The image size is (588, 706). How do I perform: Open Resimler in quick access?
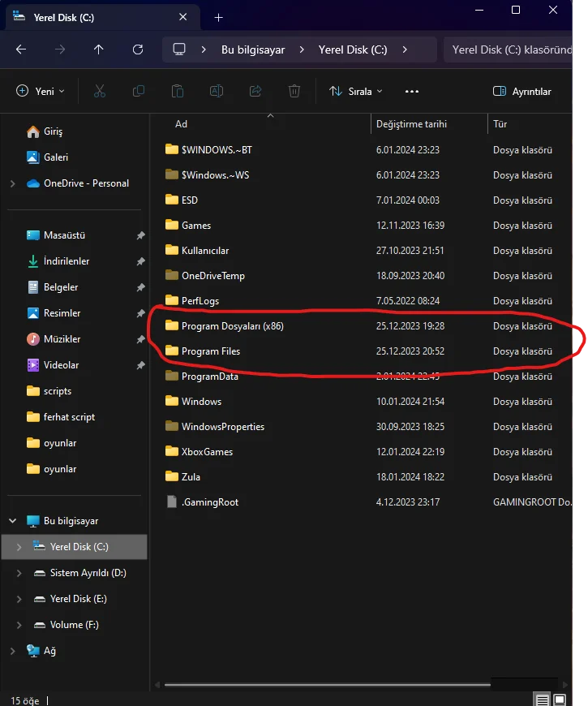(x=54, y=313)
